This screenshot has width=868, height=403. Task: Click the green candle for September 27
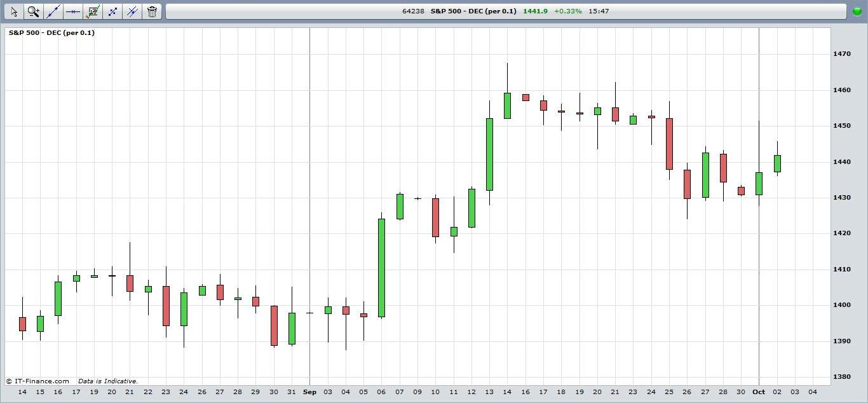pos(705,175)
